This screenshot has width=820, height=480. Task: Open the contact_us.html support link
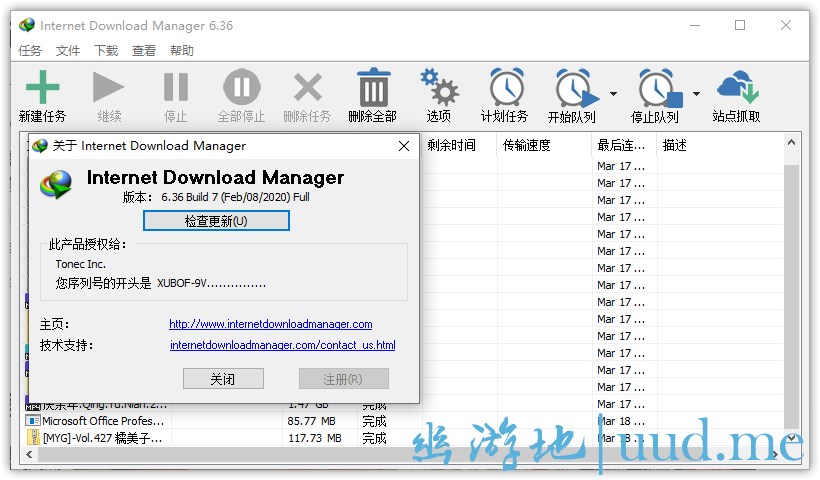pyautogui.click(x=282, y=346)
